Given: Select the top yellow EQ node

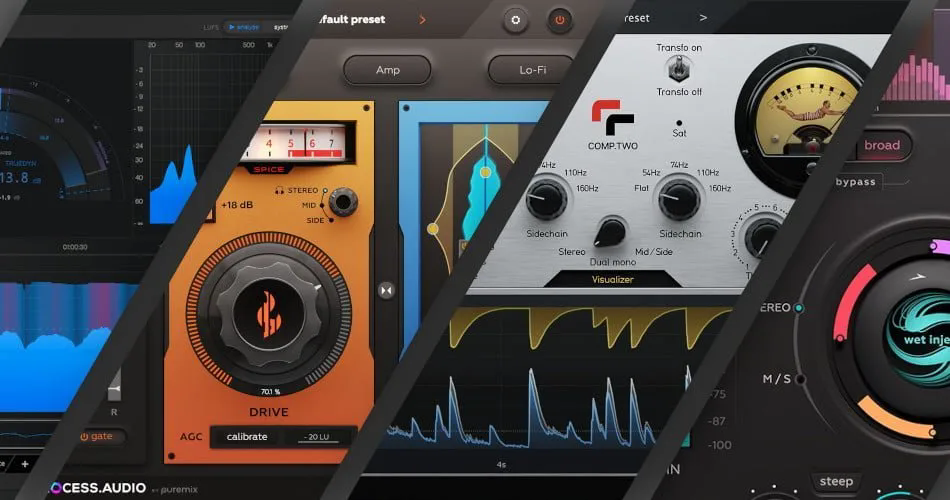Looking at the screenshot, I should pyautogui.click(x=485, y=173).
